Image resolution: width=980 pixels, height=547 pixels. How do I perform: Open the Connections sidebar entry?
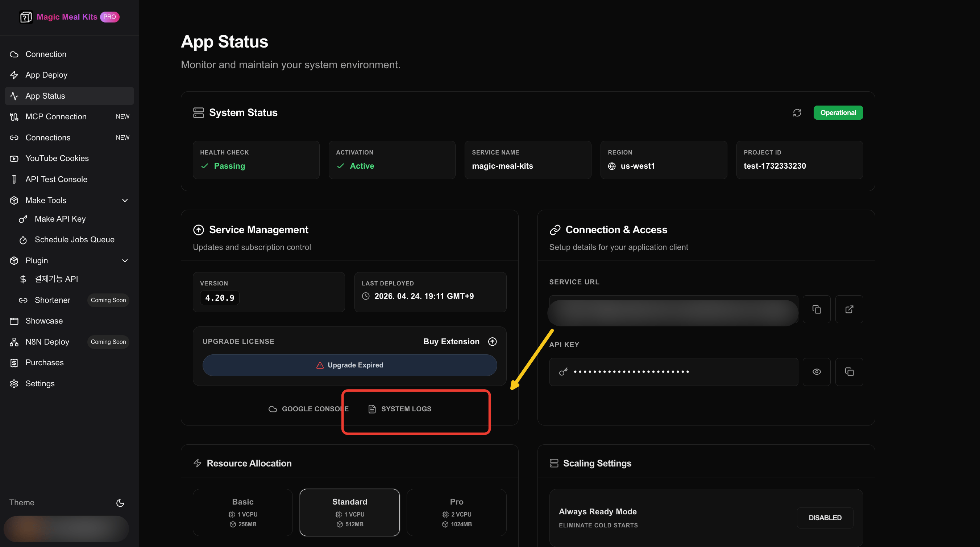pyautogui.click(x=69, y=137)
